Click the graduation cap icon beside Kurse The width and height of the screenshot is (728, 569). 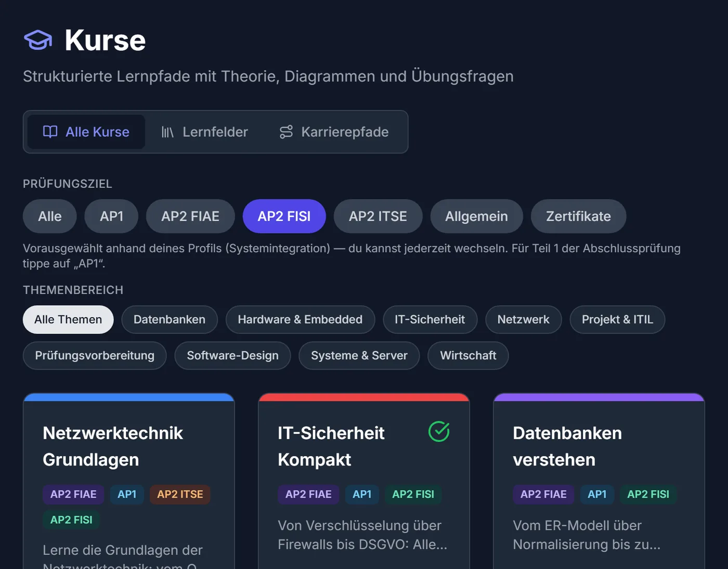[38, 40]
